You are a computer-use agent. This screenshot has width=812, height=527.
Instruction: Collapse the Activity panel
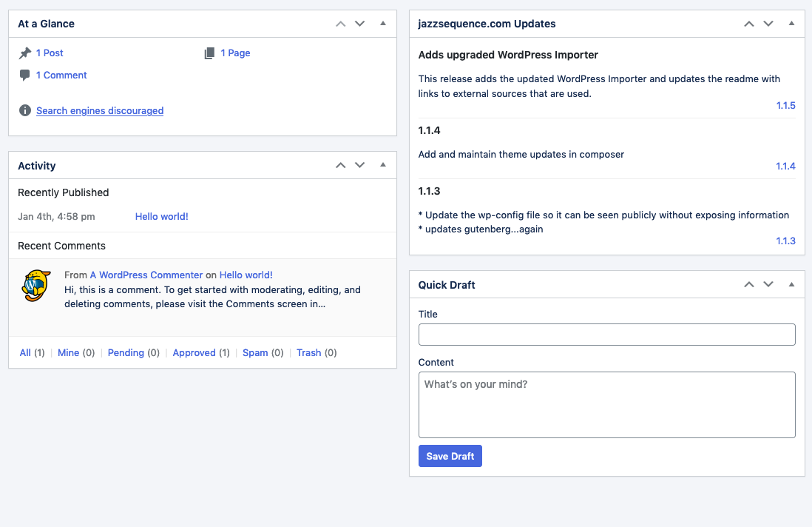click(382, 166)
